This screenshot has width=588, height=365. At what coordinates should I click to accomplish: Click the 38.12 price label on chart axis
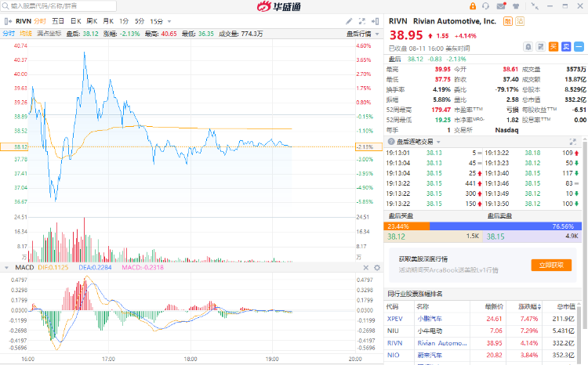tap(14, 147)
